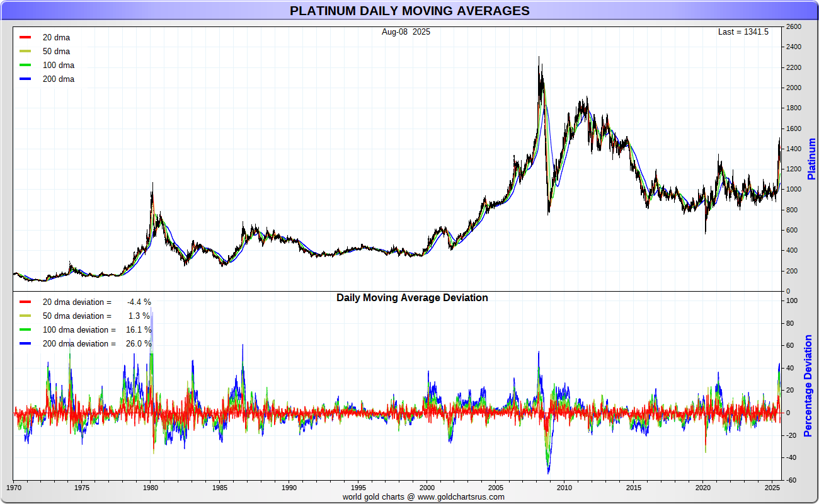Click the 2025 x-axis label
This screenshot has width=819, height=504.
[772, 487]
